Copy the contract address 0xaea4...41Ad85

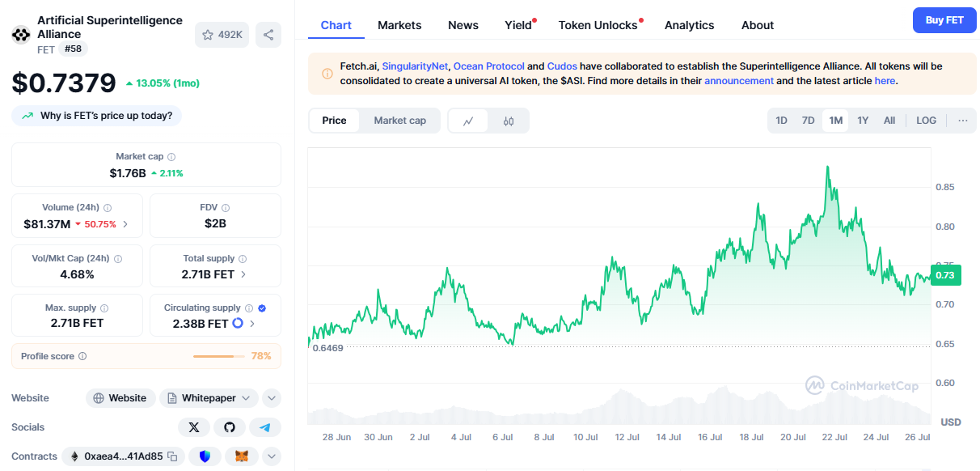(x=172, y=456)
